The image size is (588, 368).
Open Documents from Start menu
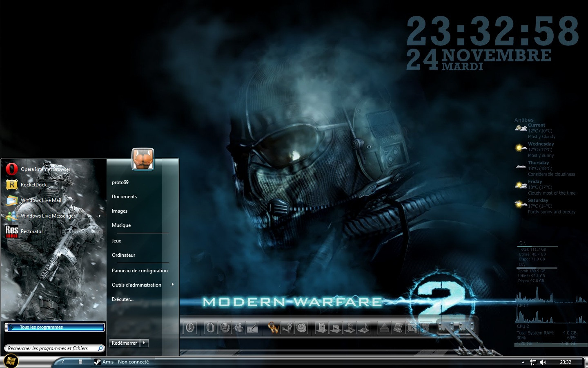click(x=124, y=197)
